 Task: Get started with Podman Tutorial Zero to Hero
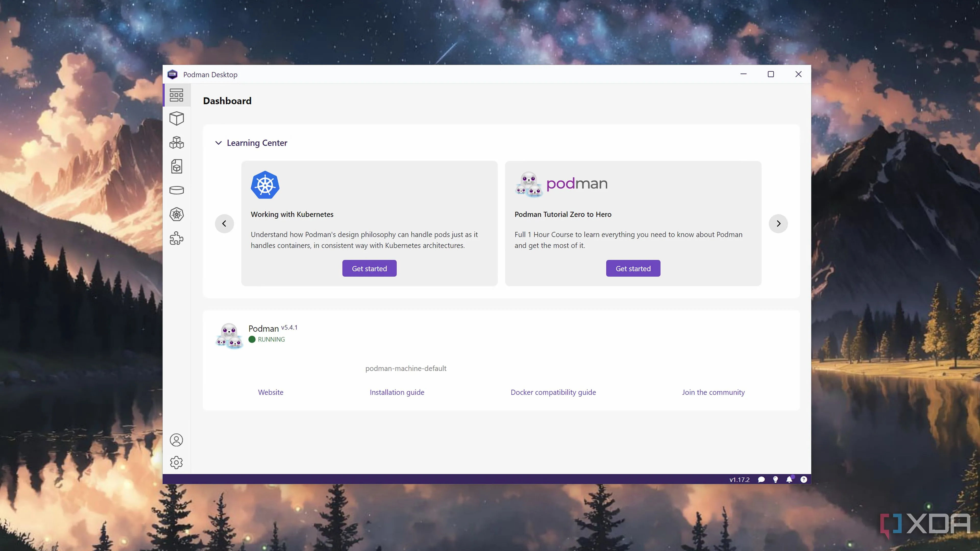633,268
